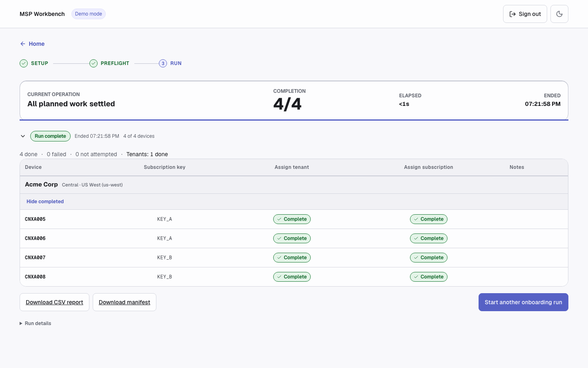Click the Assign tenant Complete badge for CNXA007
Image resolution: width=588 pixels, height=368 pixels.
292,258
